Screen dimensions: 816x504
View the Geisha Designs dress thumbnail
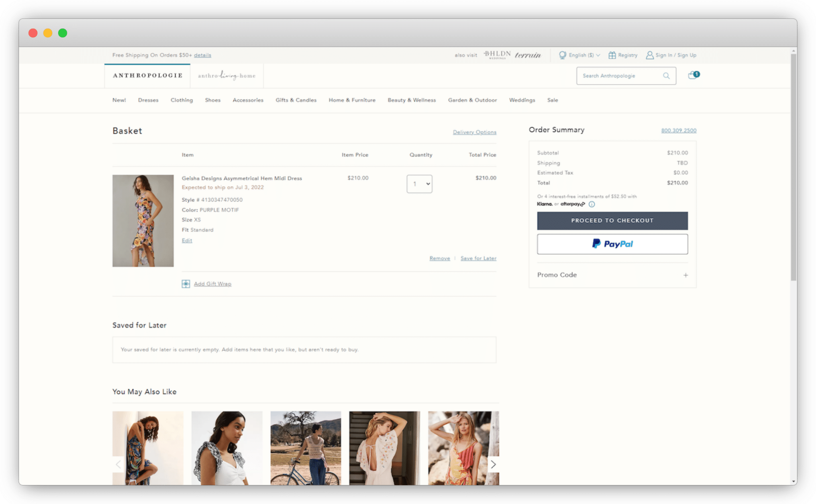tap(143, 220)
